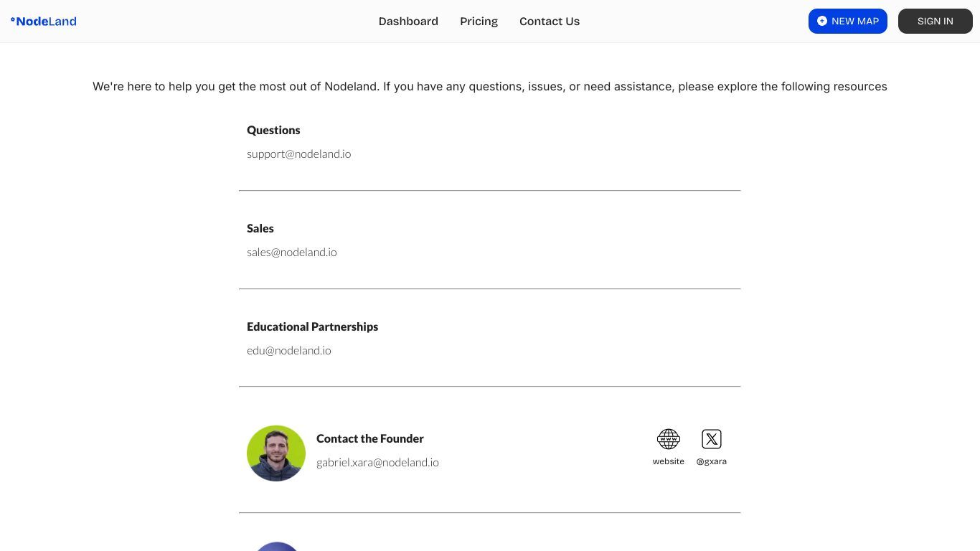
Task: Click the sales@nodeland.io address
Action: 292,252
